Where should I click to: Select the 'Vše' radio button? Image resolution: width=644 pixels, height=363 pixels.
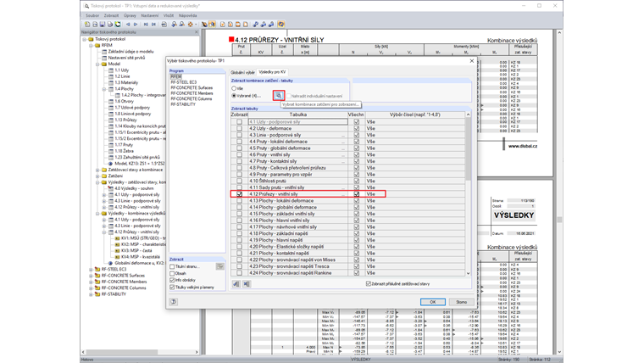pyautogui.click(x=234, y=88)
